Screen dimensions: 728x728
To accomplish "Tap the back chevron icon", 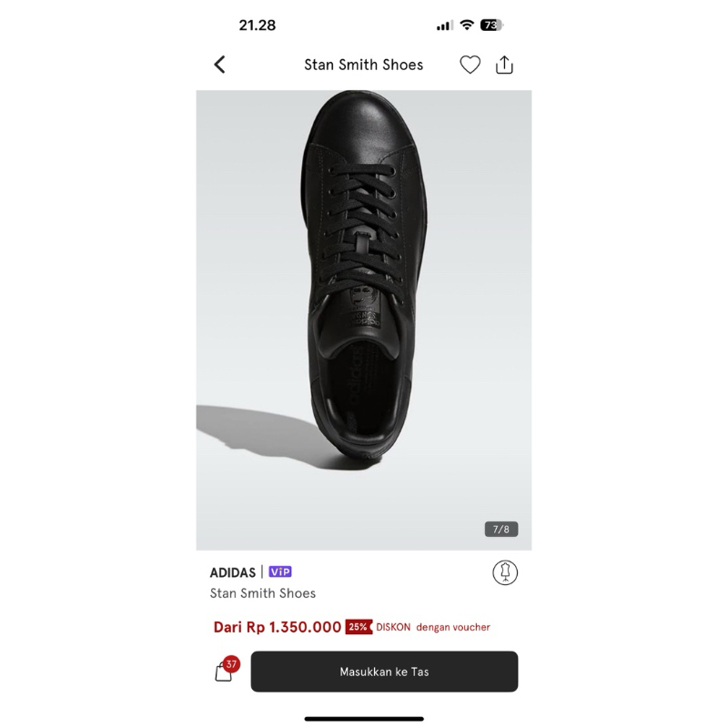I will (218, 65).
